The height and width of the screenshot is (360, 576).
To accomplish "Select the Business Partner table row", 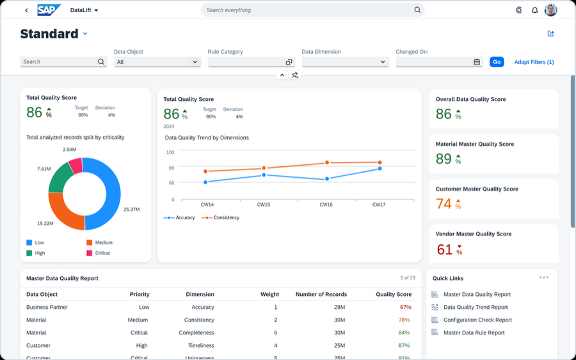I will (220, 307).
